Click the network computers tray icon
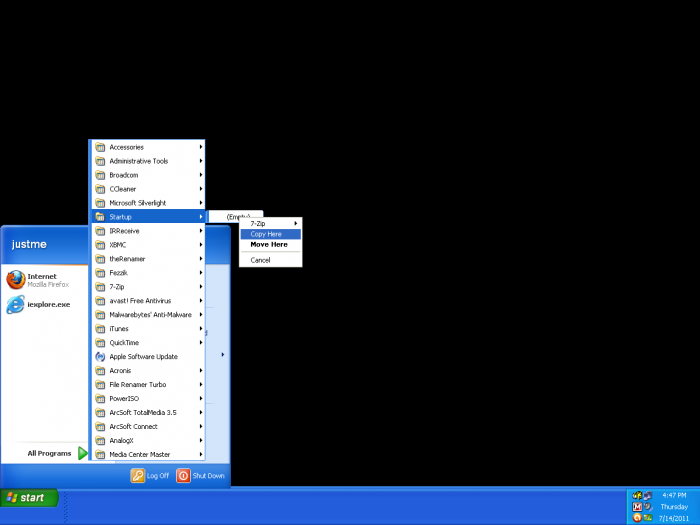The width and height of the screenshot is (700, 525). 648,496
